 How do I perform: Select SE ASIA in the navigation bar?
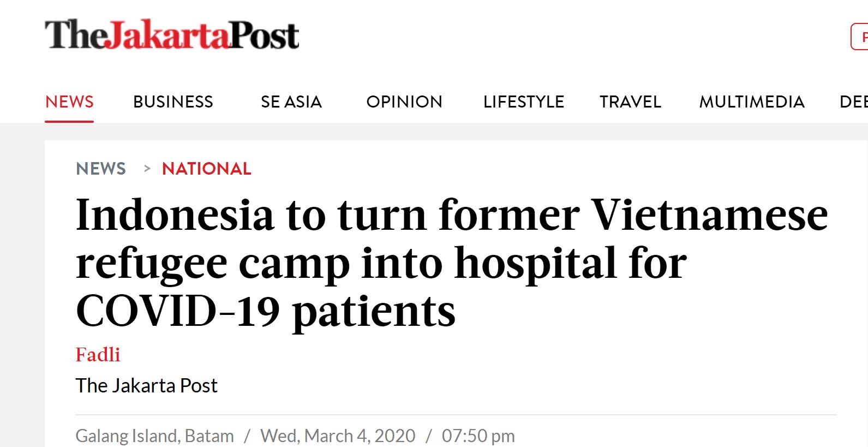pyautogui.click(x=291, y=102)
